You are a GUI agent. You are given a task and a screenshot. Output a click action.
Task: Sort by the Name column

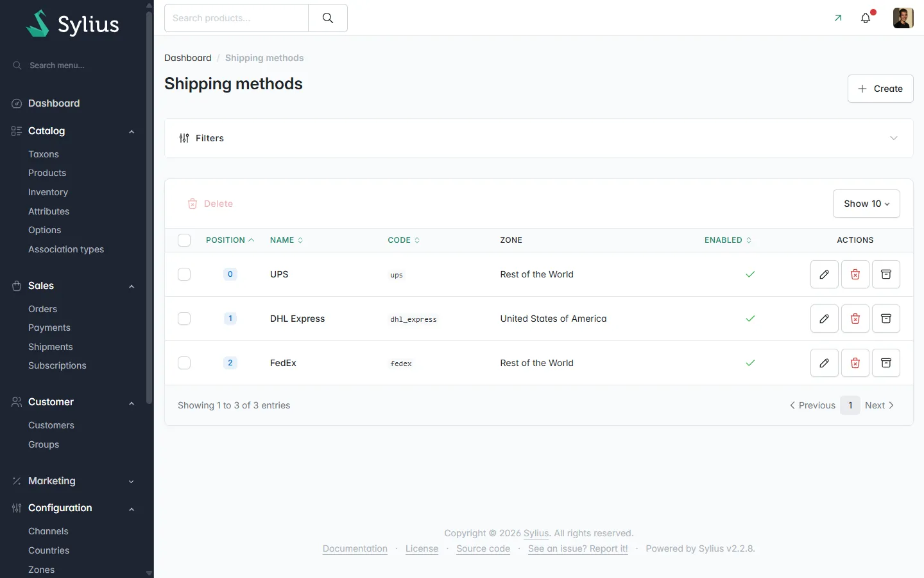286,240
